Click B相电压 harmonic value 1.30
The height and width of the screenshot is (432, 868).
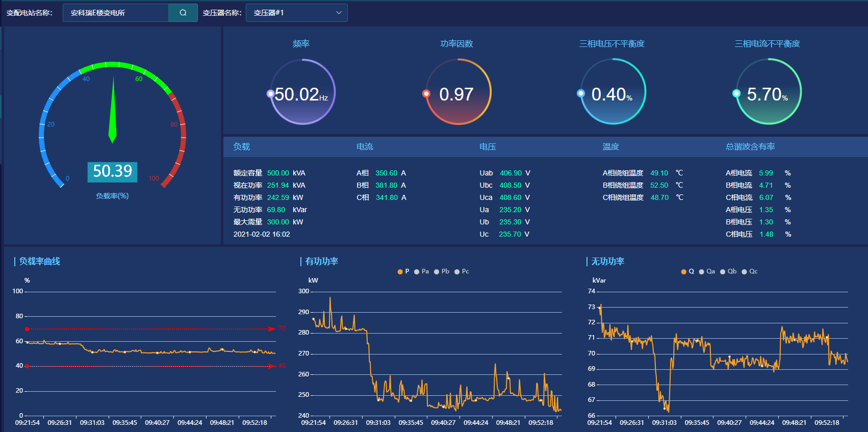pyautogui.click(x=766, y=222)
